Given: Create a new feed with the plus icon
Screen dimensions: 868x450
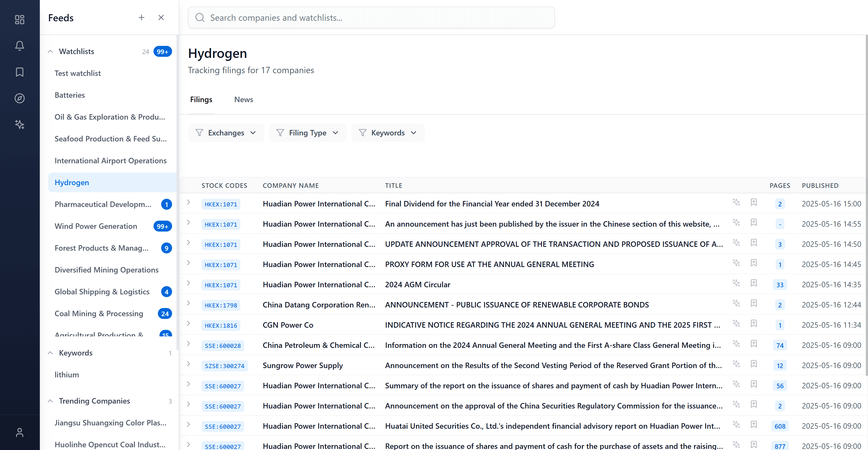Looking at the screenshot, I should pyautogui.click(x=141, y=17).
